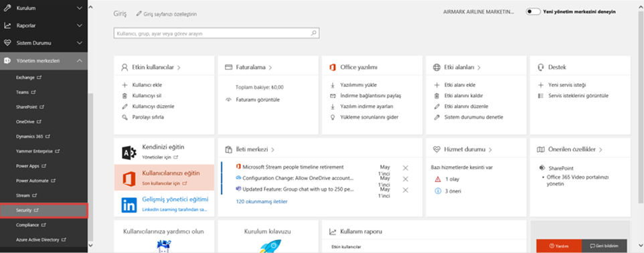
Task: Click the search magnifier icon
Action: point(314,33)
